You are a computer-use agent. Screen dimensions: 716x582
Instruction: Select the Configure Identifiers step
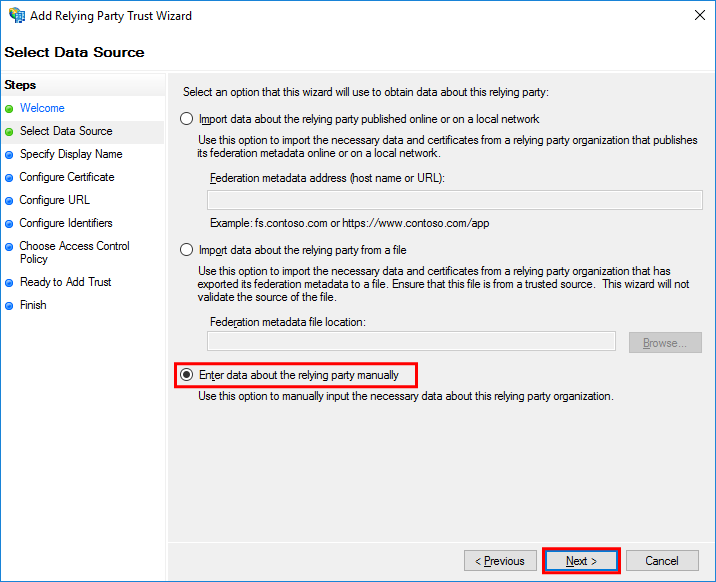(x=66, y=223)
